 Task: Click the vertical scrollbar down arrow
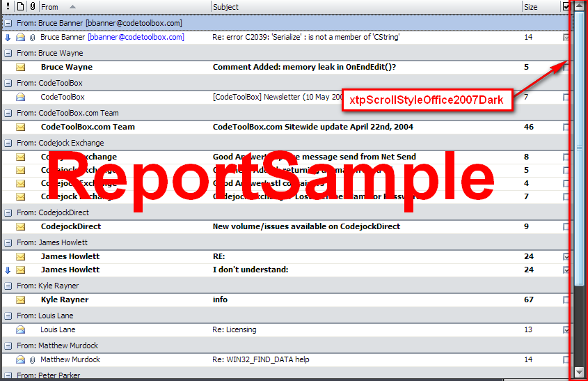pos(579,373)
